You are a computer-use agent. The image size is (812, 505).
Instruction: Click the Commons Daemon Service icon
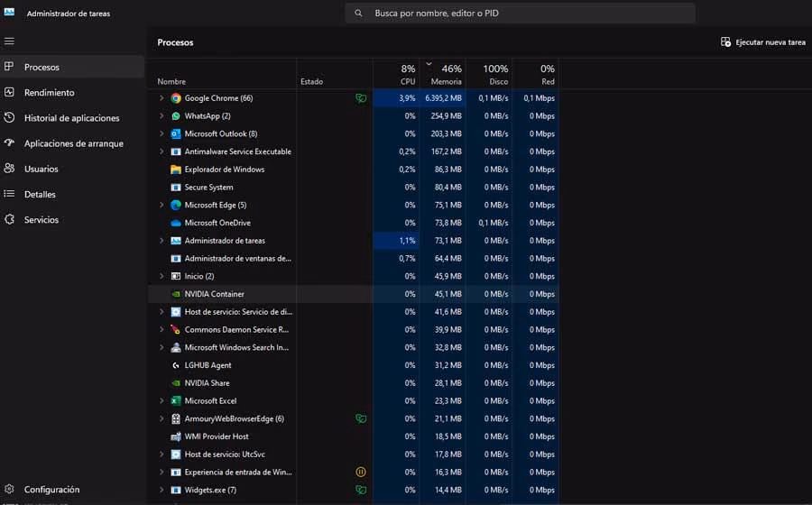[x=176, y=330]
